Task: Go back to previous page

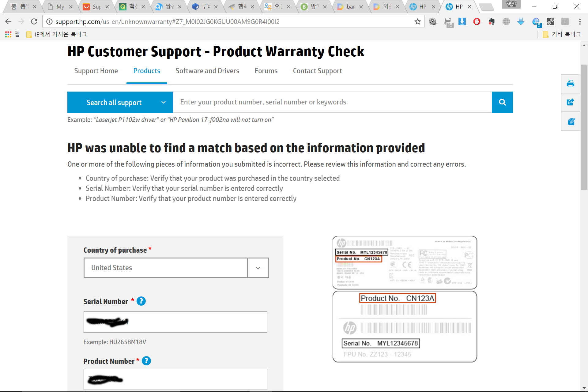Action: point(8,21)
